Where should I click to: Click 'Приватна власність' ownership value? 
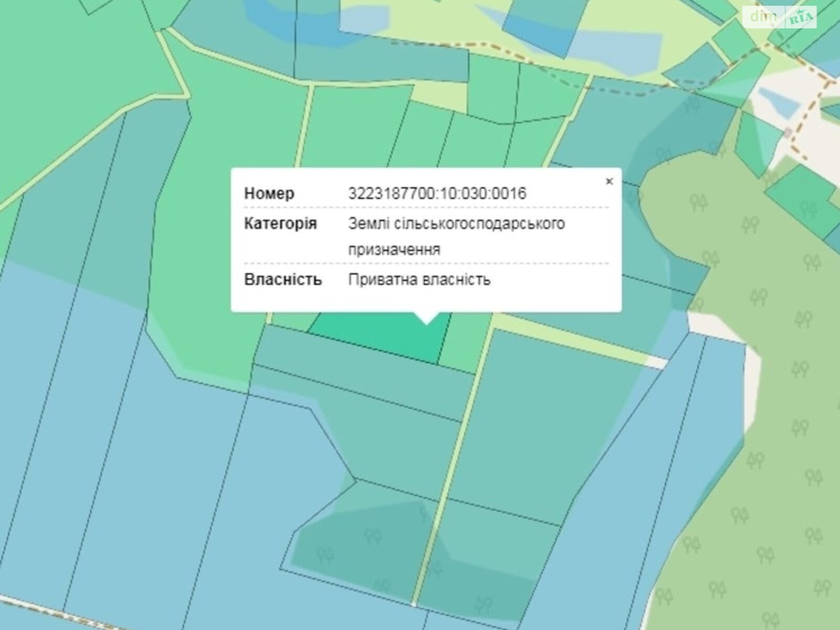(x=419, y=280)
